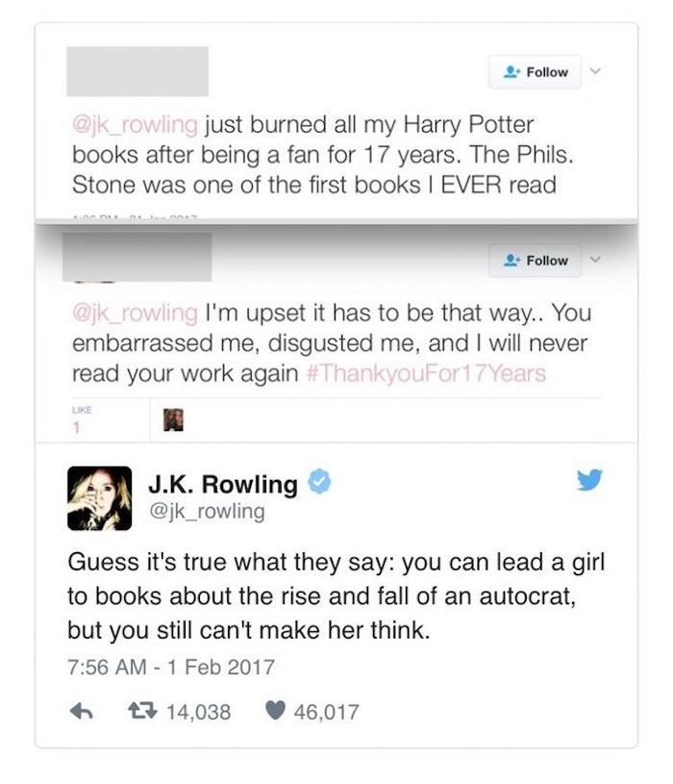Image resolution: width=673 pixels, height=784 pixels.
Task: Open the 7:56 AM - 1 Feb 2017 timestamp
Action: click(171, 667)
